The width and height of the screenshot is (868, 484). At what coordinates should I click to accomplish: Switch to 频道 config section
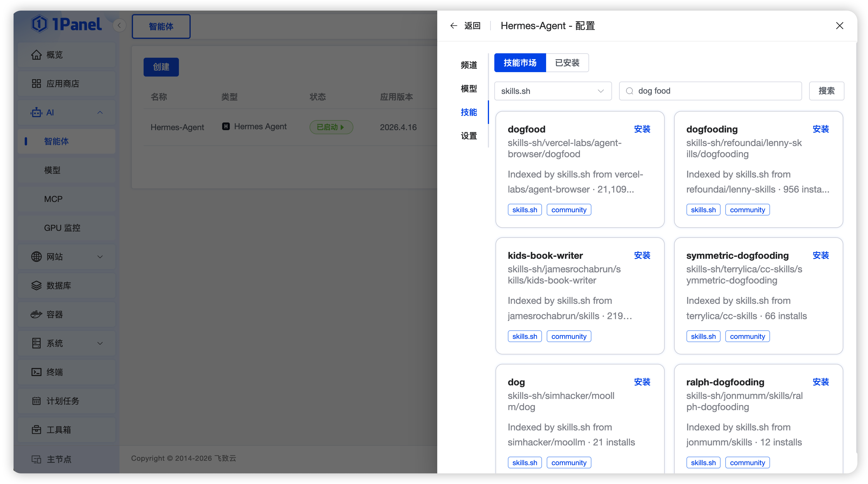(469, 65)
